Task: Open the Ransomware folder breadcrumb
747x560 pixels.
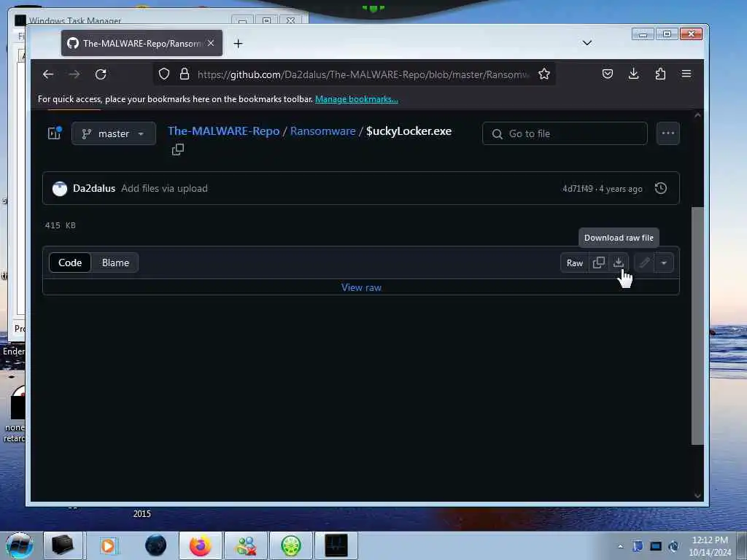Action: [x=322, y=131]
